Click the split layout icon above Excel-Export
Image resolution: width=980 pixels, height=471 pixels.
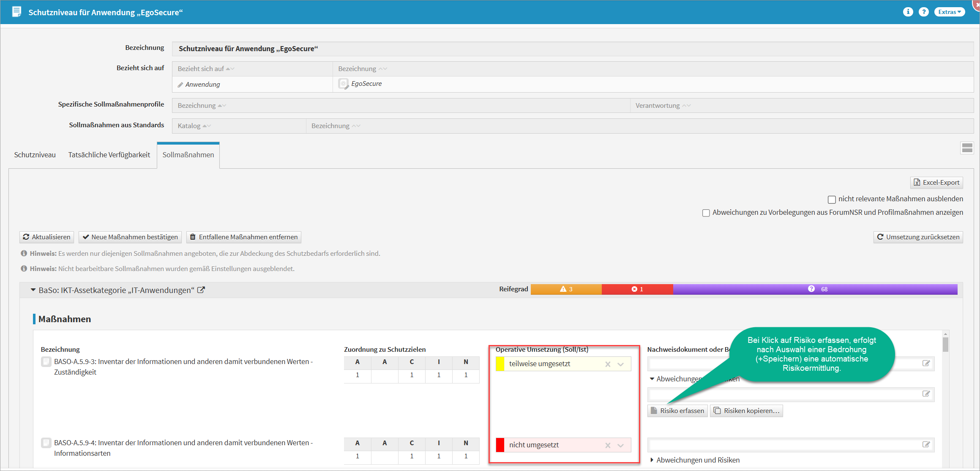coord(967,148)
